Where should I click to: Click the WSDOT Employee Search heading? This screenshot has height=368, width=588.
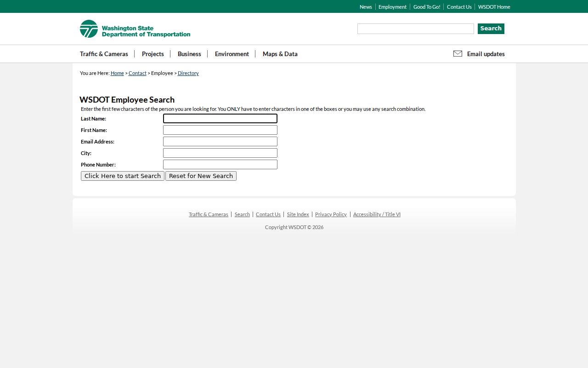click(x=127, y=100)
